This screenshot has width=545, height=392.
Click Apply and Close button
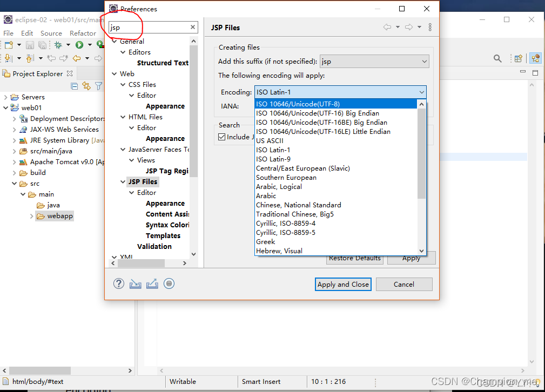pyautogui.click(x=343, y=284)
